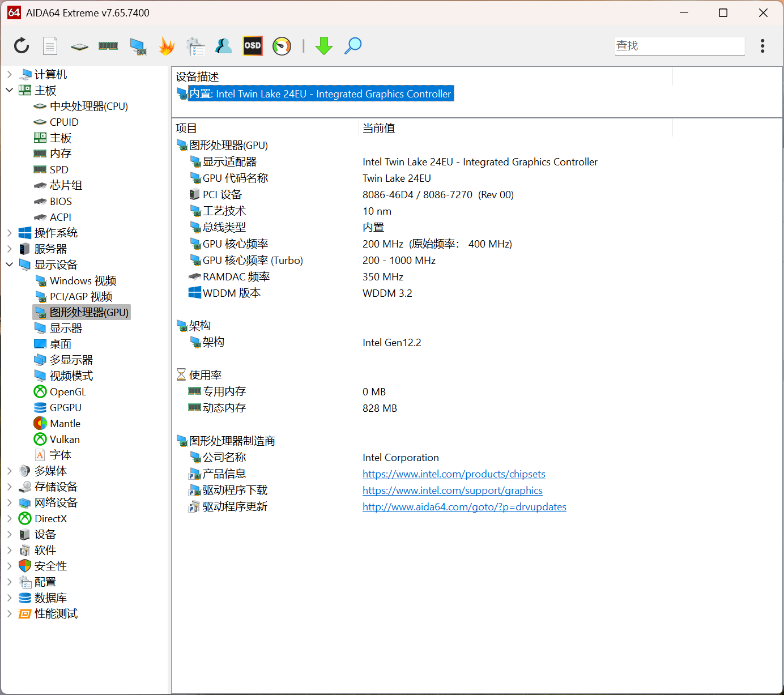Collapse the 显示设备 tree node
The width and height of the screenshot is (784, 695).
pos(10,265)
